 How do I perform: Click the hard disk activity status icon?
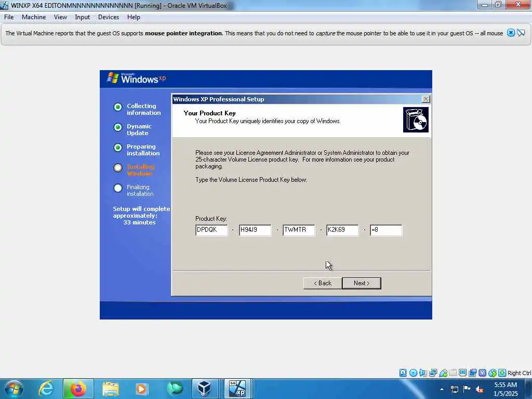coord(403,373)
